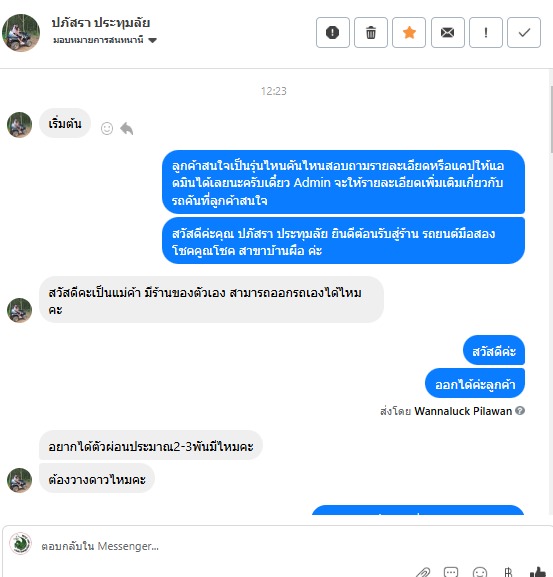
Task: Open ปภัสรา ประทุมลัย profile name
Action: (100, 22)
